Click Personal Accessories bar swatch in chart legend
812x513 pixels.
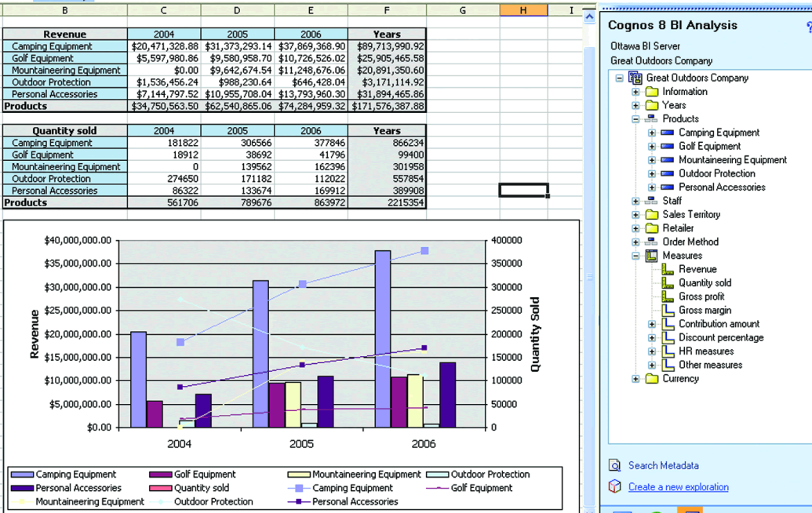pos(22,488)
